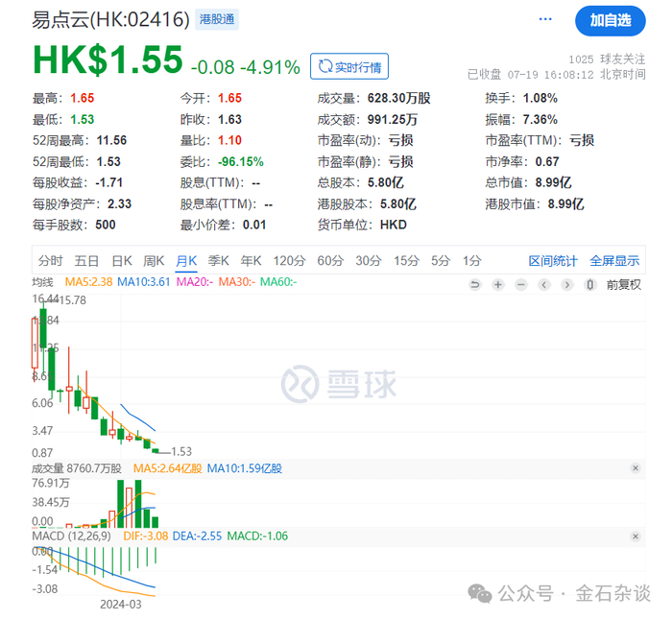Open 区间统计 range statistics
The height and width of the screenshot is (620, 672).
click(553, 260)
